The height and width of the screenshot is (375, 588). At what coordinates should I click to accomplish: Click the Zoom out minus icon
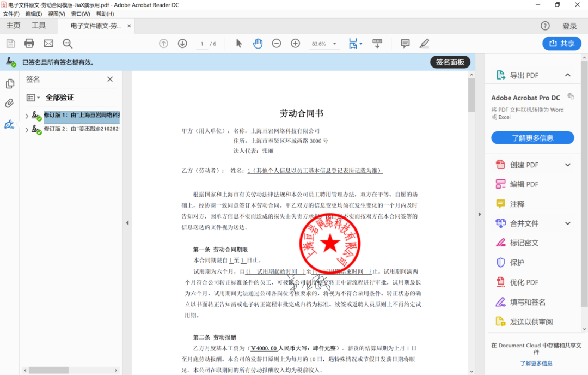pyautogui.click(x=277, y=44)
